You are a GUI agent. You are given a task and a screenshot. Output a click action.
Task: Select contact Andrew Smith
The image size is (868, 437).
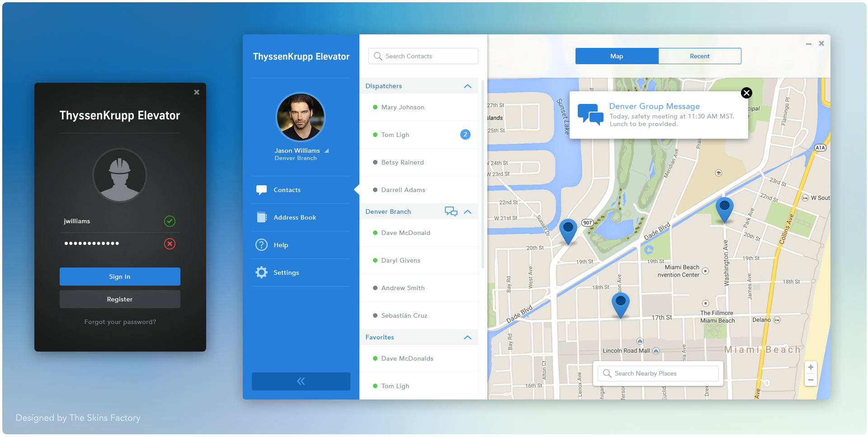point(419,288)
